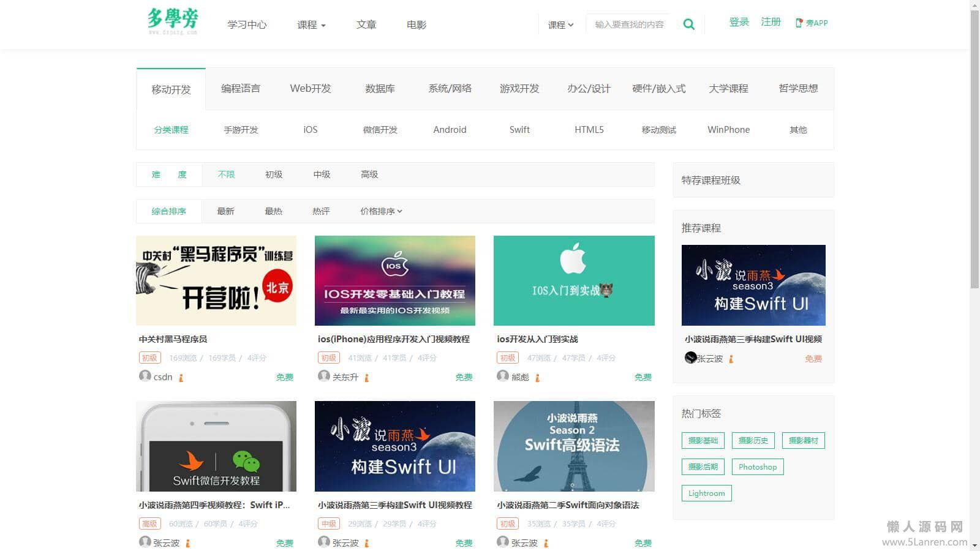Open the search category 课程 dropdown

560,25
